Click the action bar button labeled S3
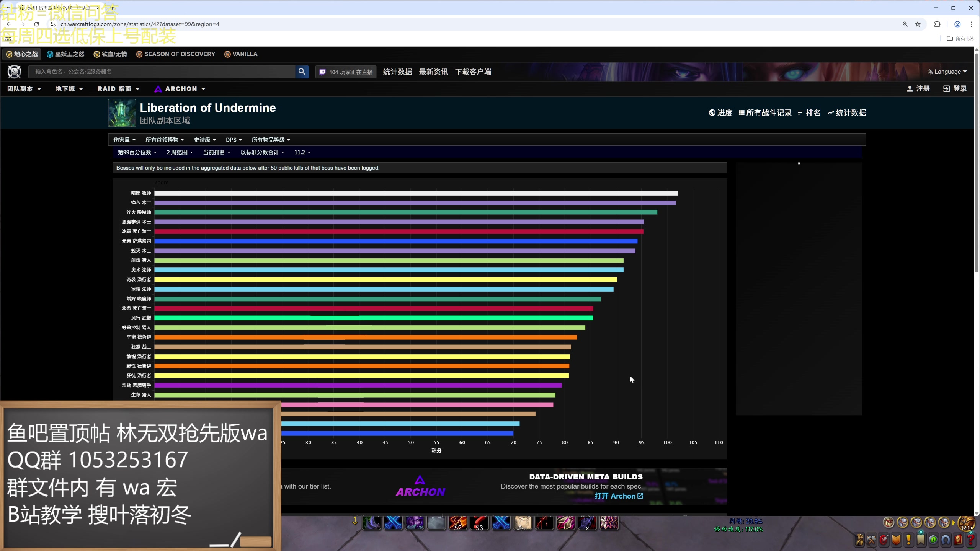Viewport: 980px width, 551px height. coord(479,523)
